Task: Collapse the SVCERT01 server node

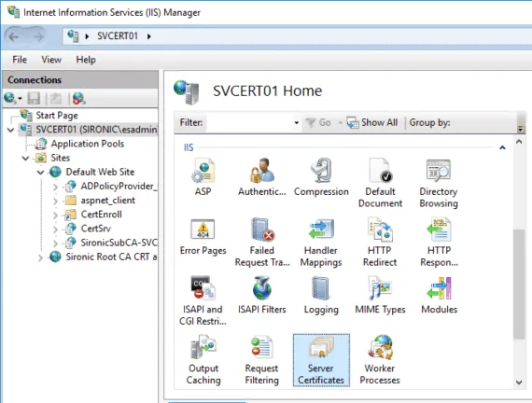Action: [10, 130]
